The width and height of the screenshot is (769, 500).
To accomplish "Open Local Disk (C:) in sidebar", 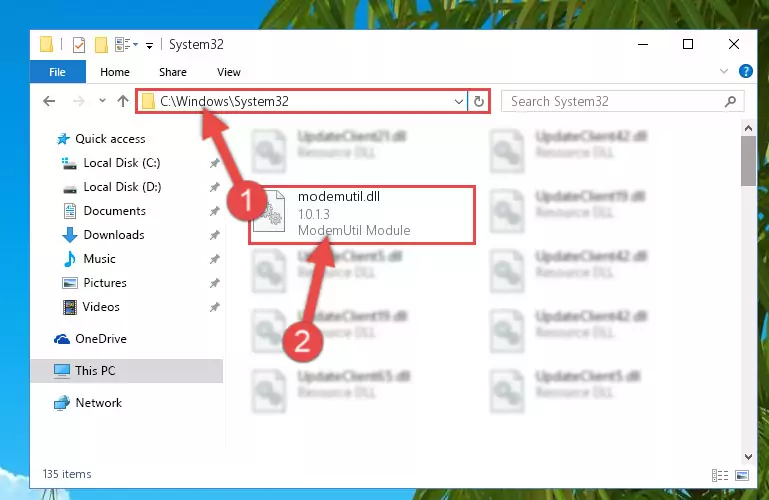I will pyautogui.click(x=122, y=163).
